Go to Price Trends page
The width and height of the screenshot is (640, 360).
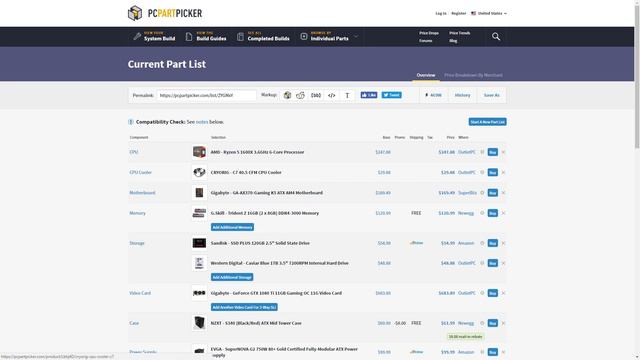pyautogui.click(x=460, y=33)
